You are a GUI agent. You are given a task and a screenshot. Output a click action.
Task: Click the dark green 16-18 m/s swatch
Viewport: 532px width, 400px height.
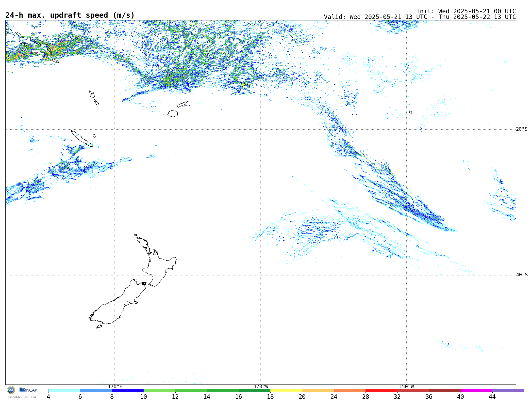click(x=254, y=390)
